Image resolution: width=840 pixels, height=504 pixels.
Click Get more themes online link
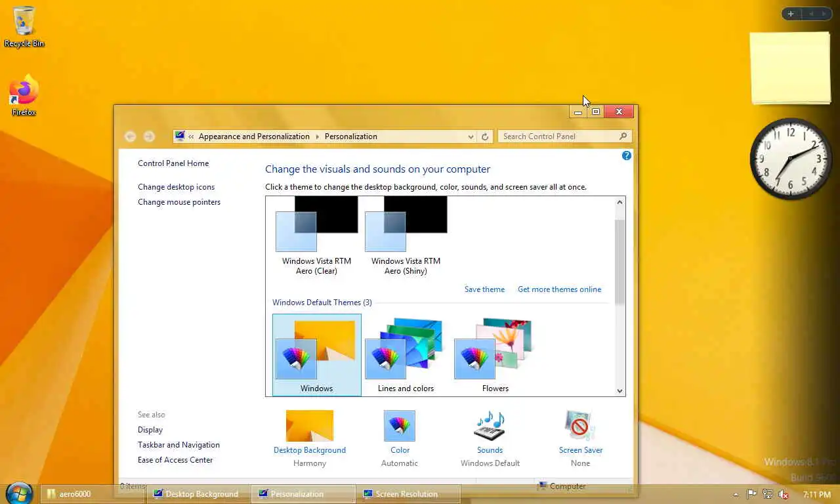559,289
